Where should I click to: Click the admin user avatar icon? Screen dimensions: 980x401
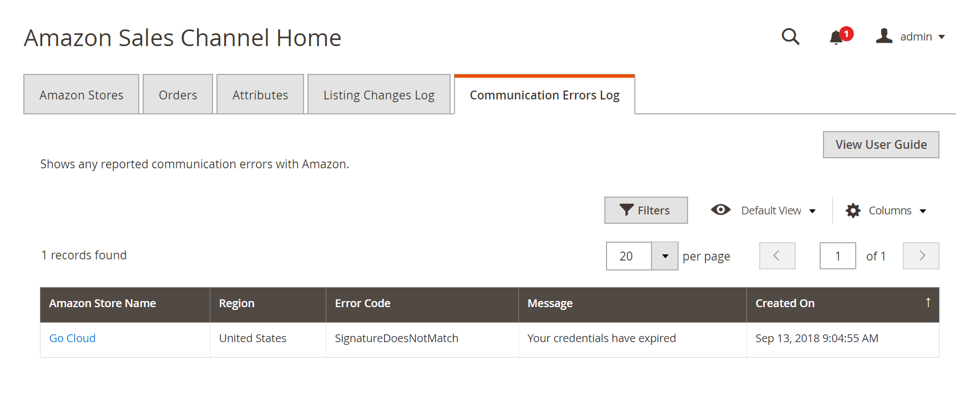tap(884, 36)
